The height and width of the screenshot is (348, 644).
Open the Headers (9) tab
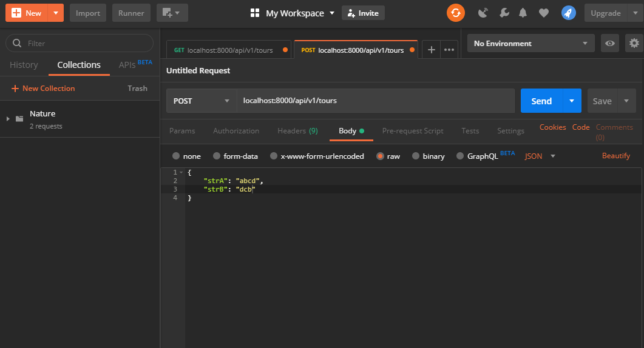click(x=298, y=131)
